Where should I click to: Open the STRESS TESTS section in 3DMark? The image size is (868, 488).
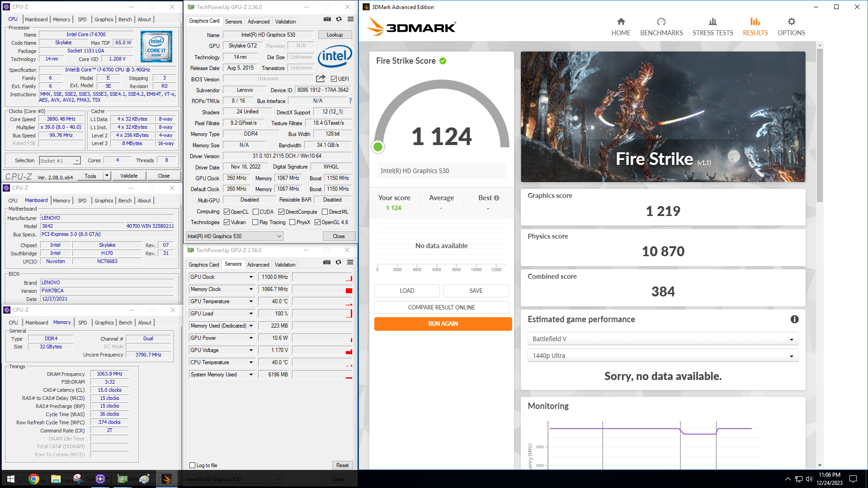[x=713, y=27]
